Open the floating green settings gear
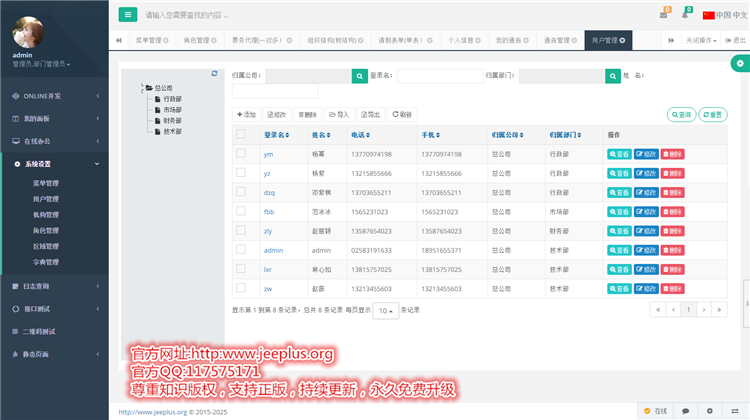This screenshot has height=420, width=750. click(x=739, y=63)
